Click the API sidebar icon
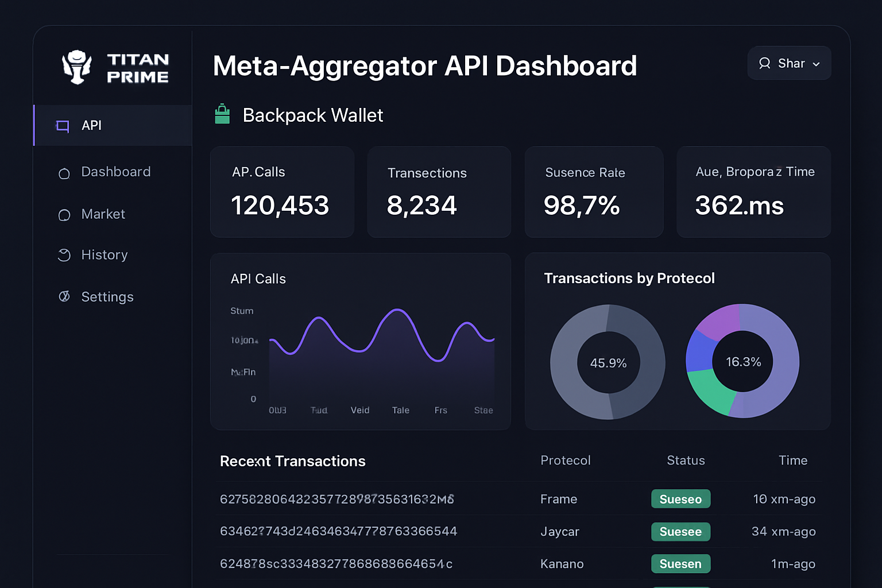Screen dimensions: 882x588 pyautogui.click(x=63, y=126)
